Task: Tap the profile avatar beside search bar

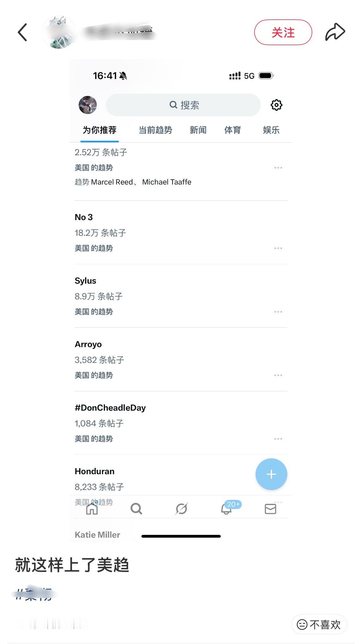Action: coord(88,105)
